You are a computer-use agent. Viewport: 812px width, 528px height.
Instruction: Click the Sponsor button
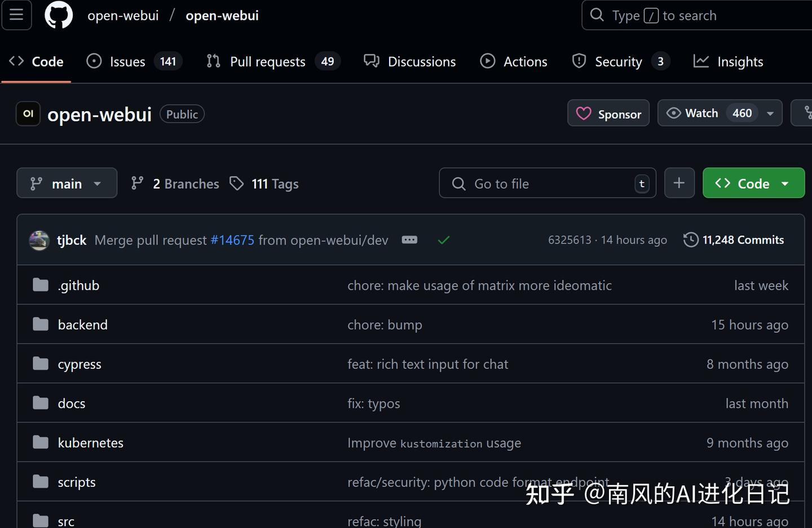click(x=608, y=113)
